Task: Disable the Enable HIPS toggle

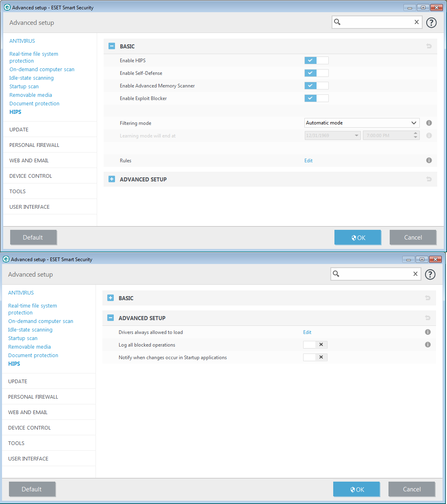Action: (316, 60)
